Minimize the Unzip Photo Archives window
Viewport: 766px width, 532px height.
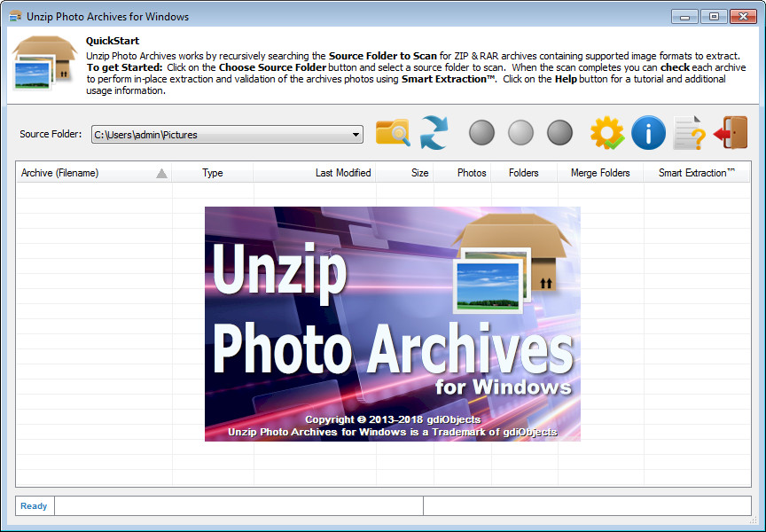tap(684, 17)
